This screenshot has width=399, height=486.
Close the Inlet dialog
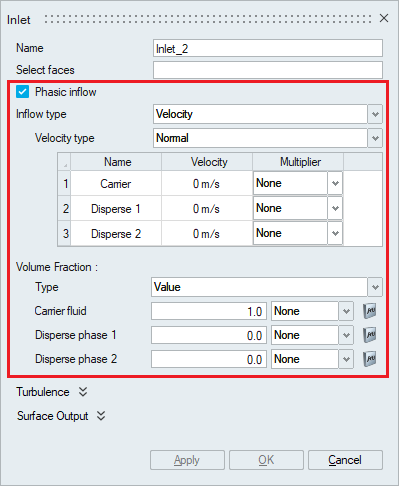click(x=384, y=18)
